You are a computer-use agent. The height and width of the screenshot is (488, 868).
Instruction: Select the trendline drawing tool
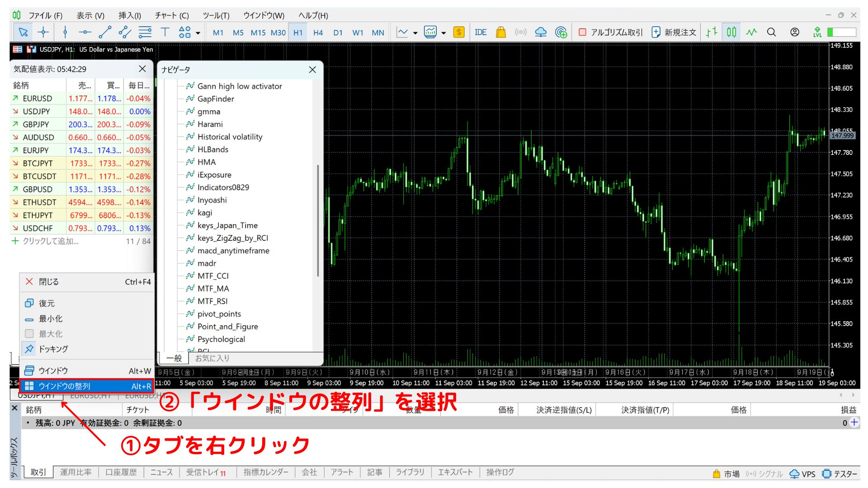pos(105,32)
